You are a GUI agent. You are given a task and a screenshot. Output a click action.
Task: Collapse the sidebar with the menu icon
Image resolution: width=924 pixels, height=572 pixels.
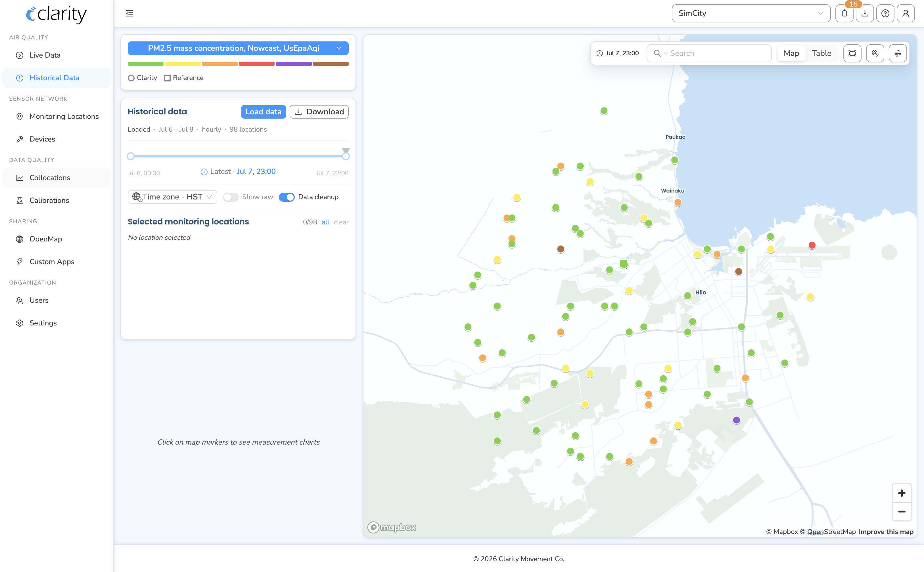(129, 14)
